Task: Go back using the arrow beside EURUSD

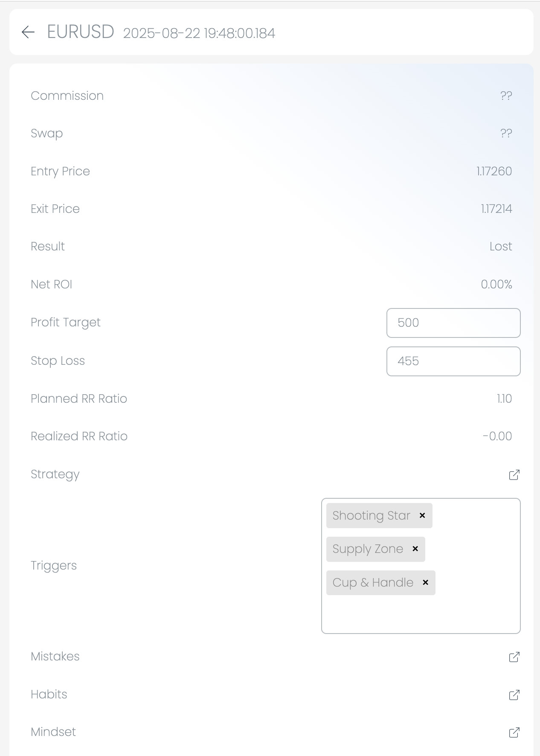Action: click(28, 32)
